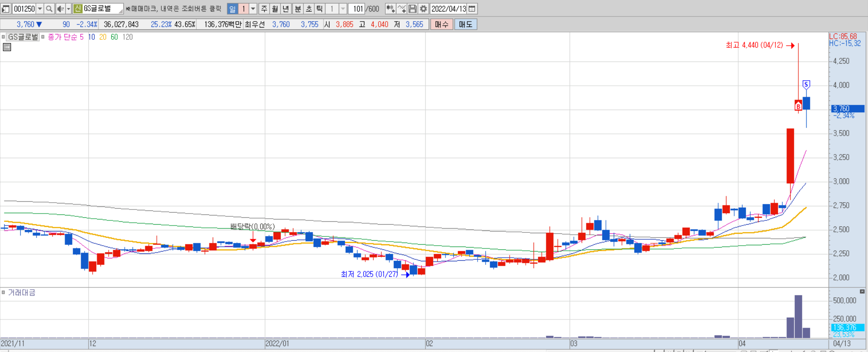Click the high price 4,040
This screenshot has width=868, height=352.
(379, 24)
